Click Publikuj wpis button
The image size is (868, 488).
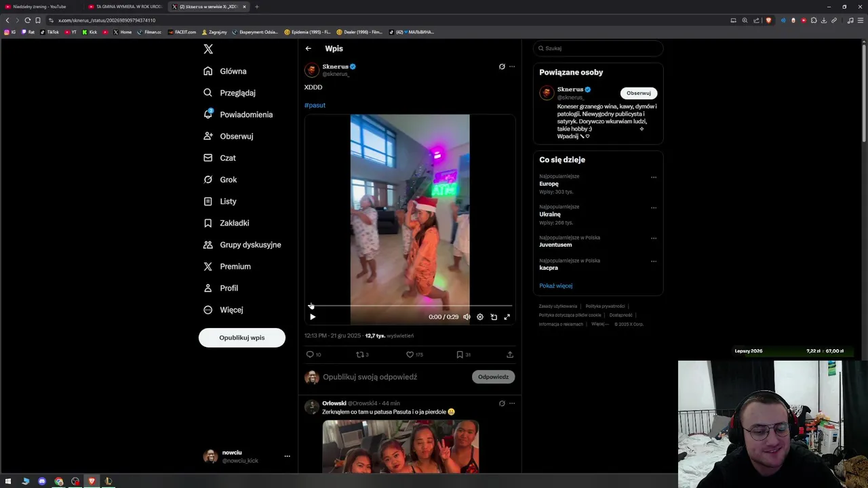click(242, 338)
